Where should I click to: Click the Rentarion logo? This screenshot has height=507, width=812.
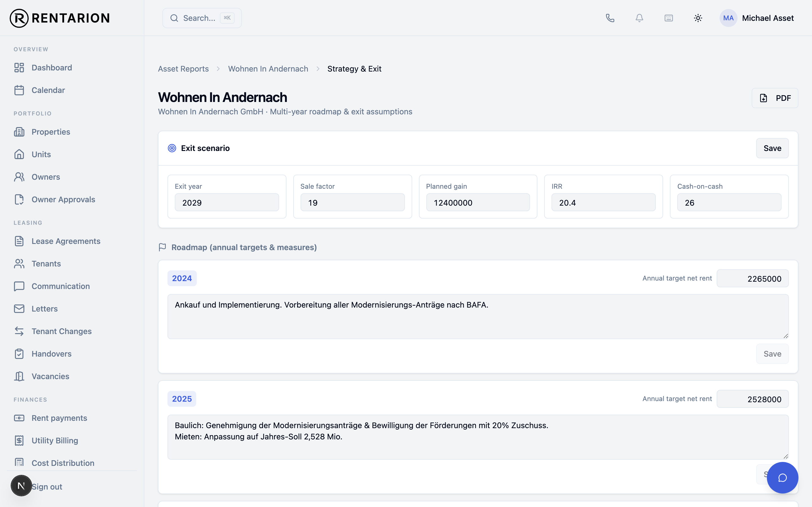(60, 18)
